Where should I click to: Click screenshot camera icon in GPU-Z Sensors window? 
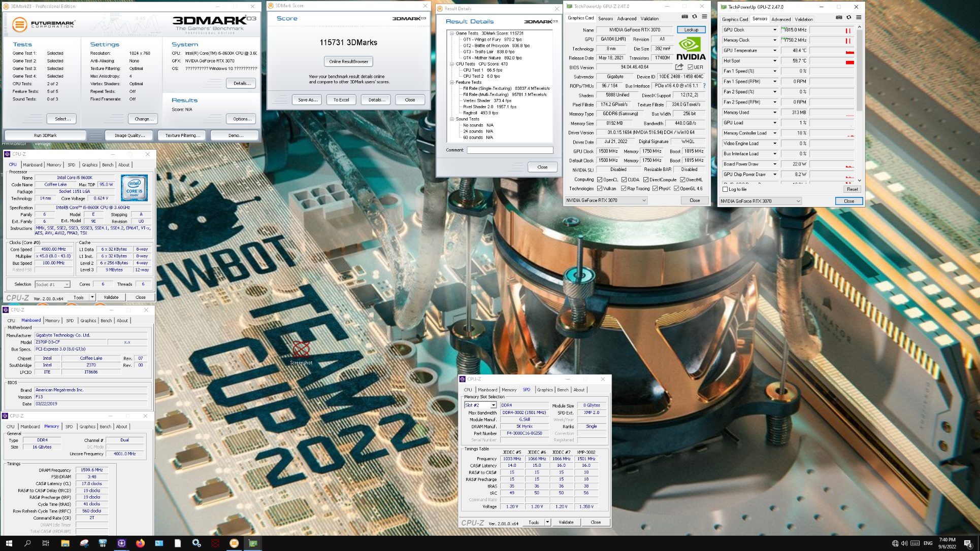click(839, 17)
